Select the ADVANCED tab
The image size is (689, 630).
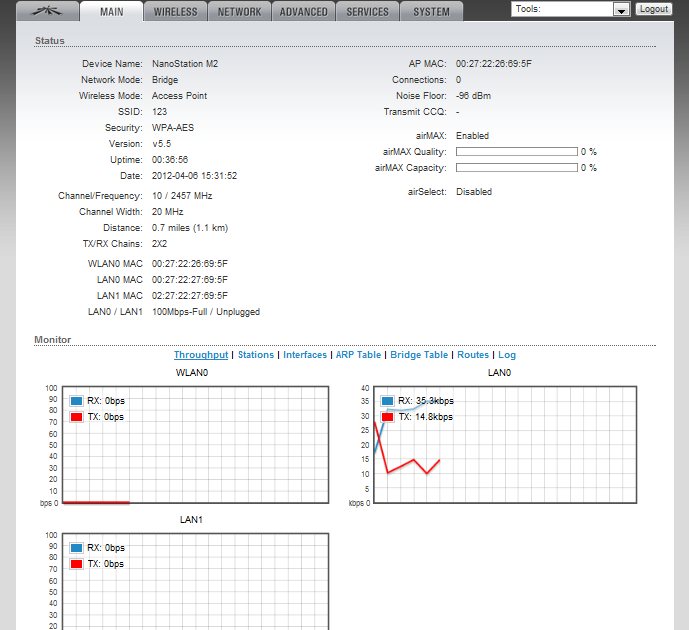click(x=303, y=12)
